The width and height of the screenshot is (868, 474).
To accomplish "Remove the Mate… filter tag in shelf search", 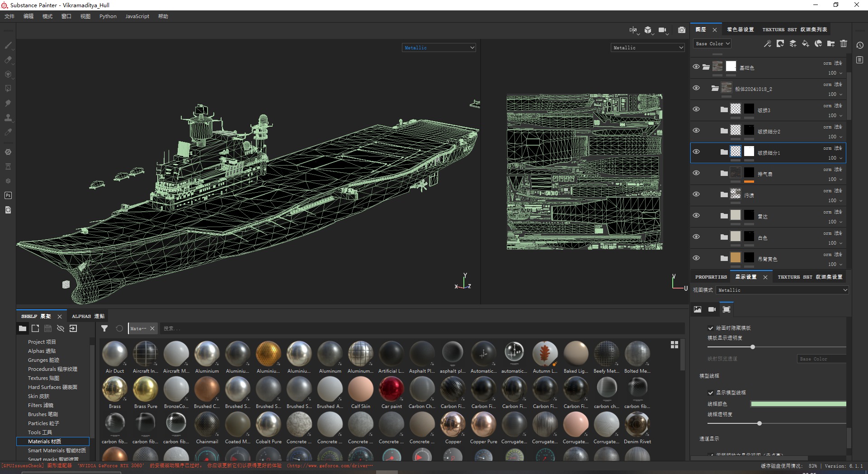I will (152, 328).
